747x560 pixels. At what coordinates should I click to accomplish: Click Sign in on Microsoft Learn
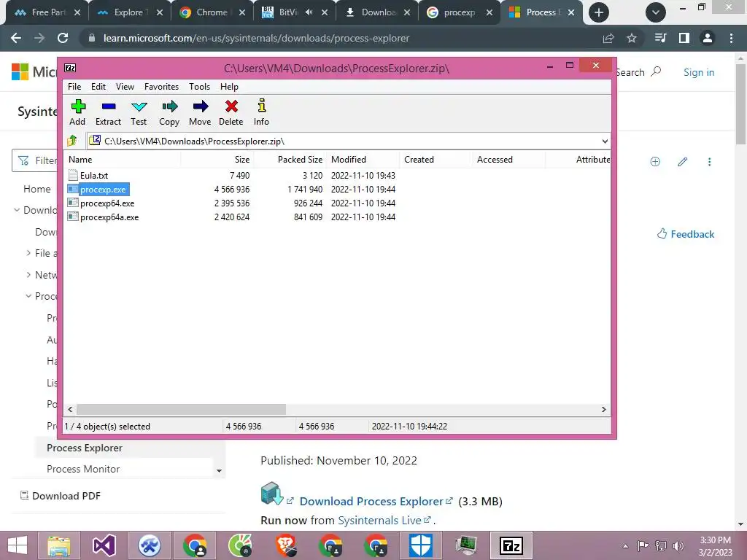click(x=699, y=72)
